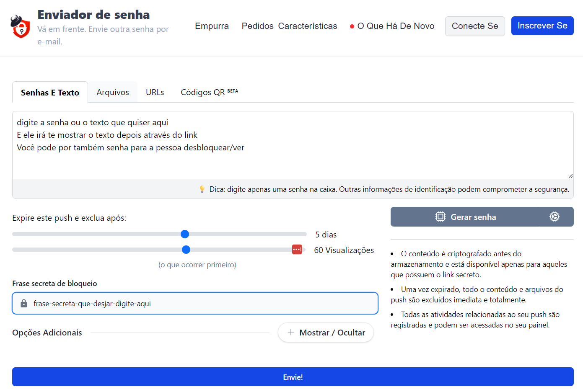
Task: Click the red dot beside O Que Há De Novo
Action: point(352,26)
